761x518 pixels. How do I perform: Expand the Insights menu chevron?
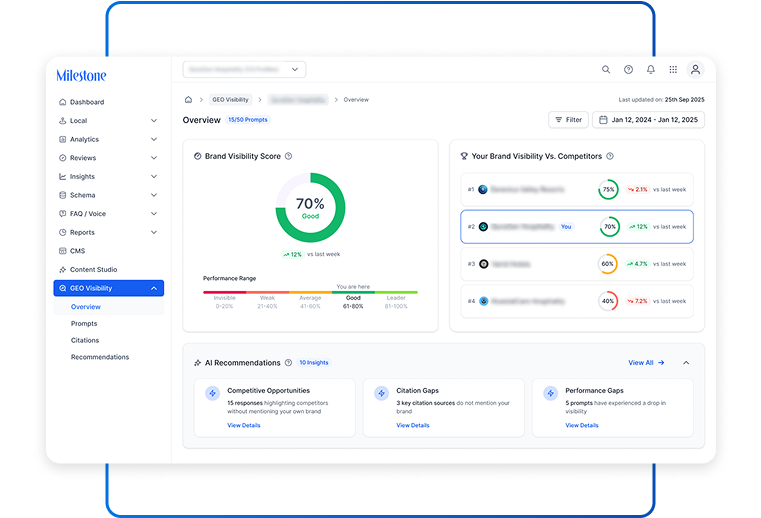154,177
